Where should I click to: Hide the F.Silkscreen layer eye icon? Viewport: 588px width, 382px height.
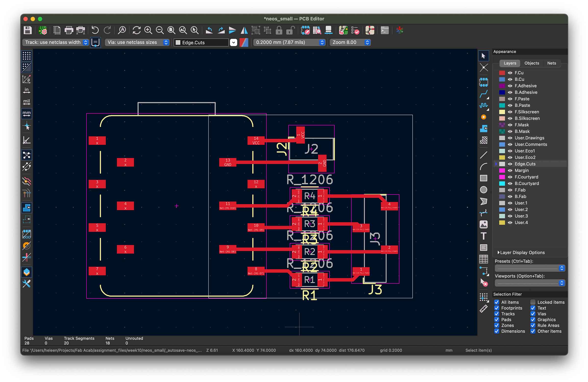coord(510,112)
